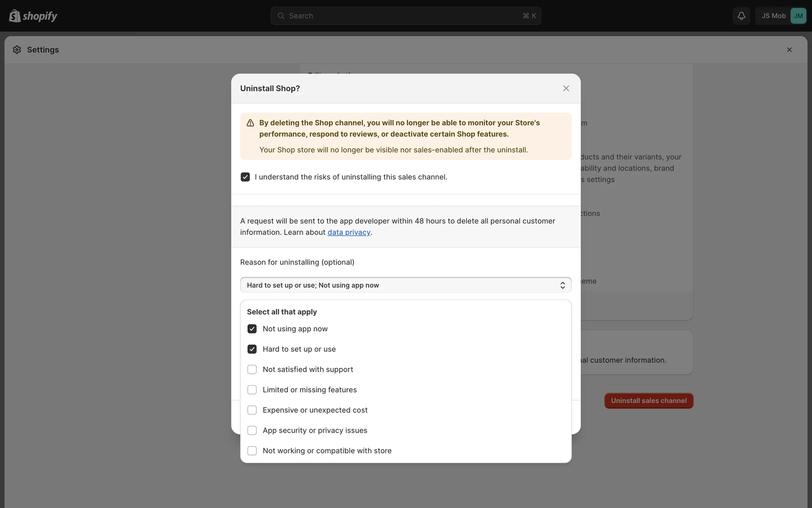Viewport: 812px width, 508px height.
Task: Click the search magnifier icon
Action: [x=281, y=16]
